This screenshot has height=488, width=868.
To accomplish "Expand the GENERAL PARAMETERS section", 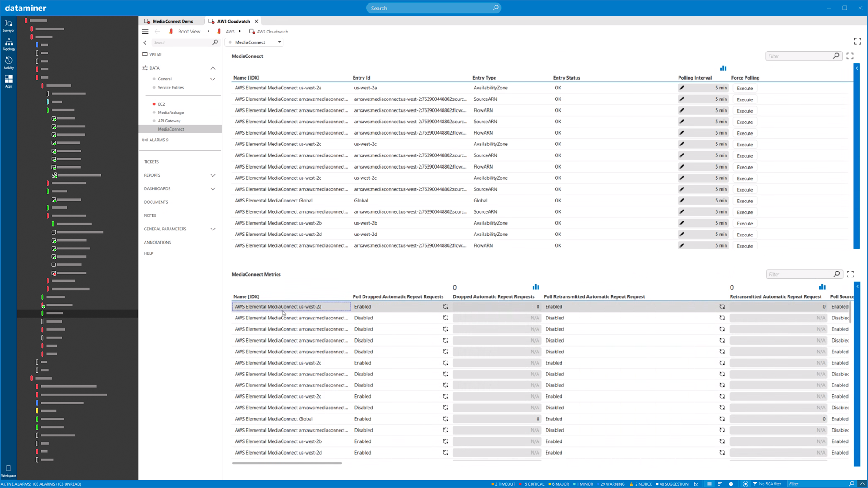I will click(x=213, y=229).
